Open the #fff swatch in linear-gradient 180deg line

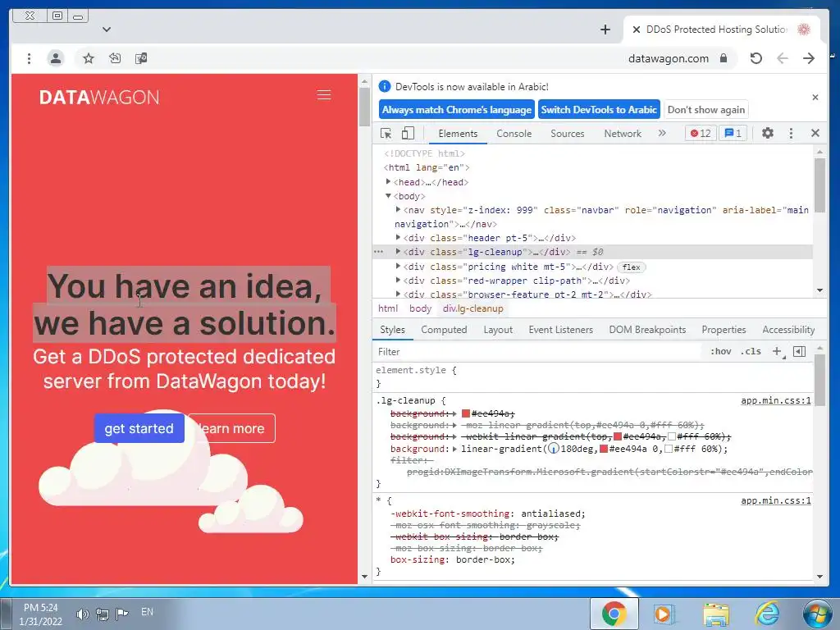(669, 449)
